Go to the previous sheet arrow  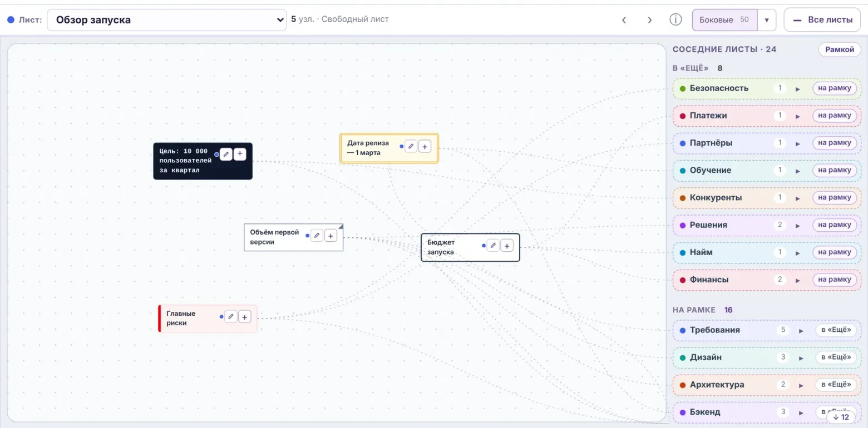tap(624, 20)
